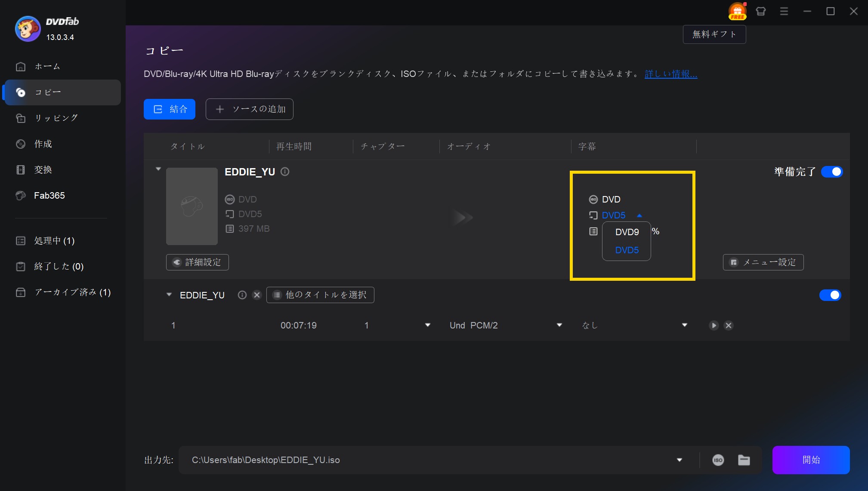Click source DVD5 label under EDDIE_YU
868x491 pixels.
(x=250, y=214)
